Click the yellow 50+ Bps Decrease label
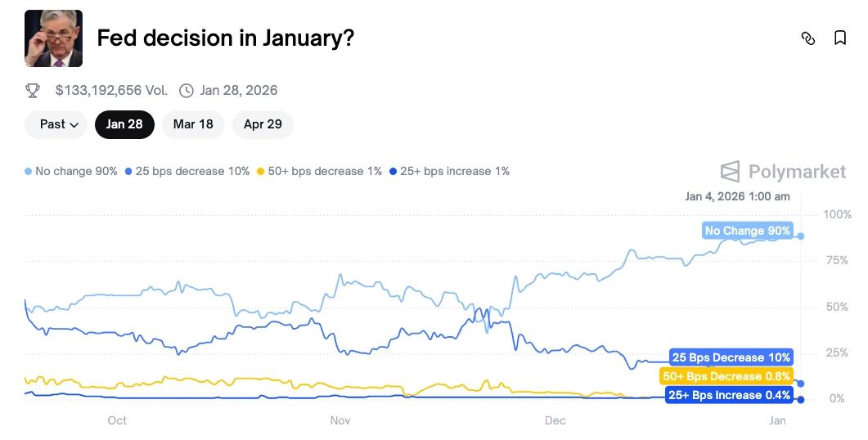 pyautogui.click(x=726, y=376)
